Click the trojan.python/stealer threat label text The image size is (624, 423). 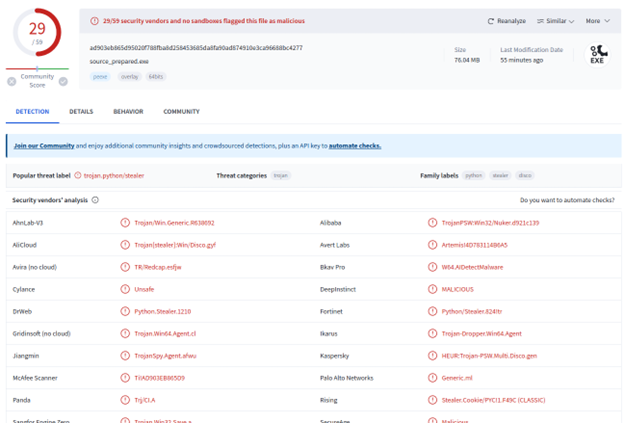pos(114,175)
